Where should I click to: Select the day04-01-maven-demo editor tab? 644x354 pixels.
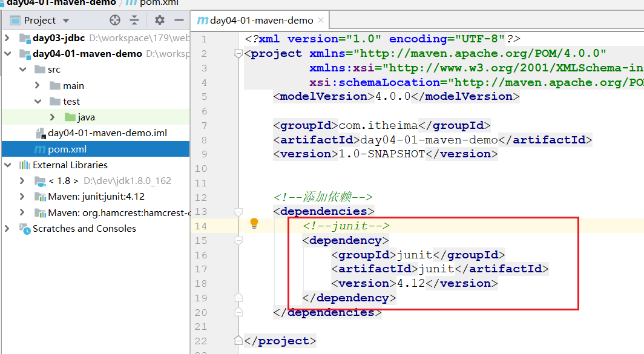click(x=259, y=21)
